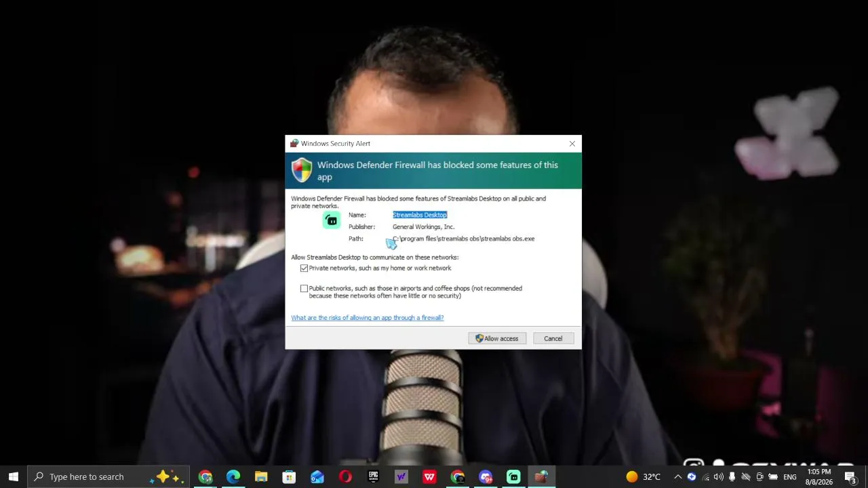Launch WPS Office from the taskbar
This screenshot has height=488, width=868.
[429, 476]
